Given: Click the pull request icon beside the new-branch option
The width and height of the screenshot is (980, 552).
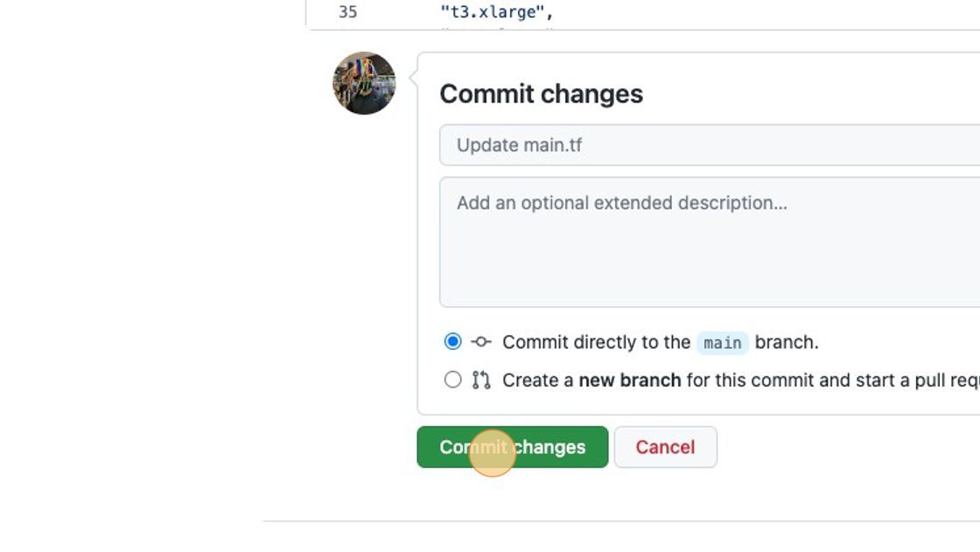Looking at the screenshot, I should 480,380.
